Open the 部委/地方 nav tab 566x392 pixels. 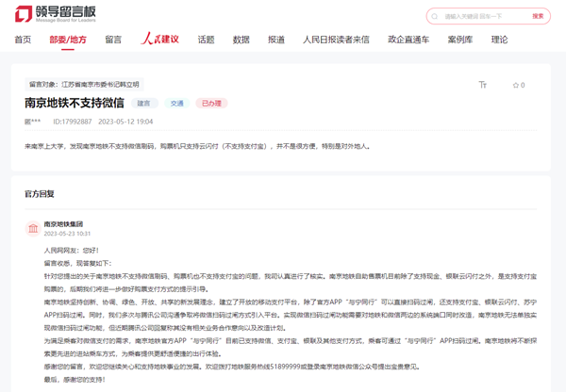tap(68, 40)
